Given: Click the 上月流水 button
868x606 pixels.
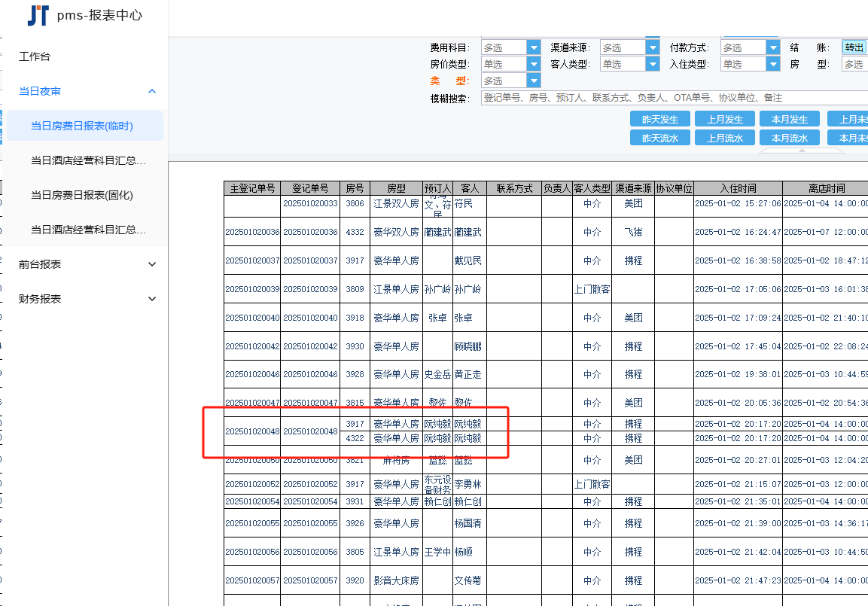Looking at the screenshot, I should coord(725,138).
